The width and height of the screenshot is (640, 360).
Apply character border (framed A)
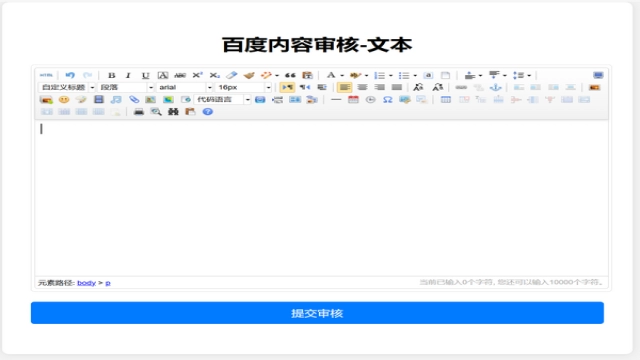[x=163, y=75]
